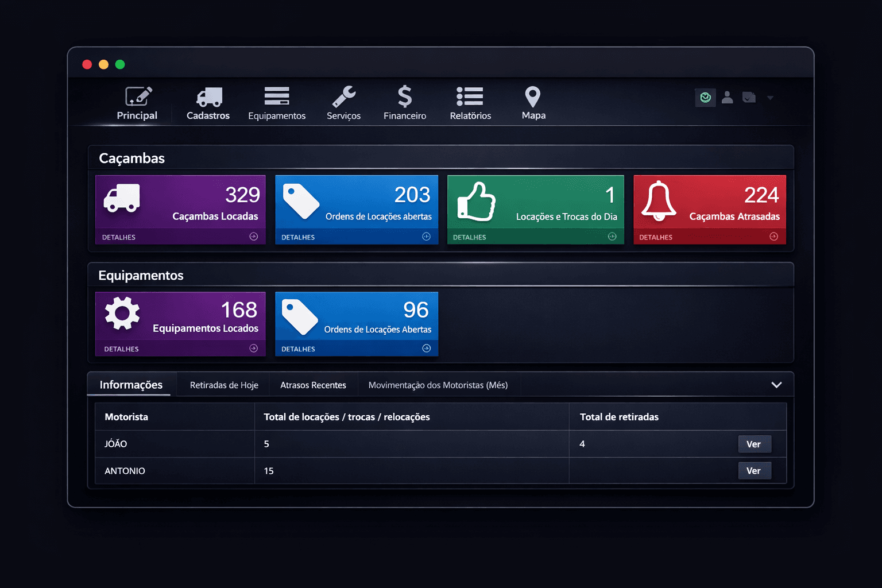Open the Mapa location pin icon
882x588 pixels.
tap(532, 96)
